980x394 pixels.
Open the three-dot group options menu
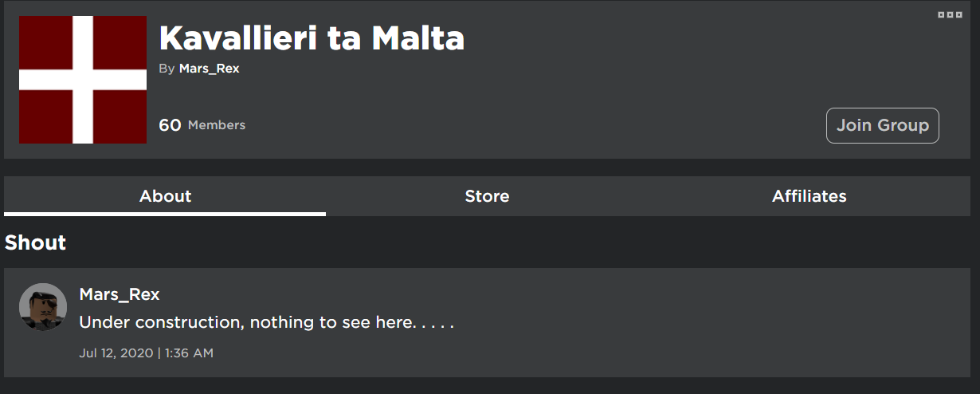pos(950,15)
